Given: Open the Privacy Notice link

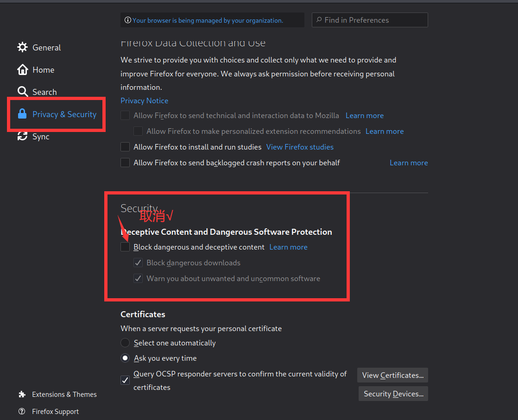Looking at the screenshot, I should click(x=145, y=100).
